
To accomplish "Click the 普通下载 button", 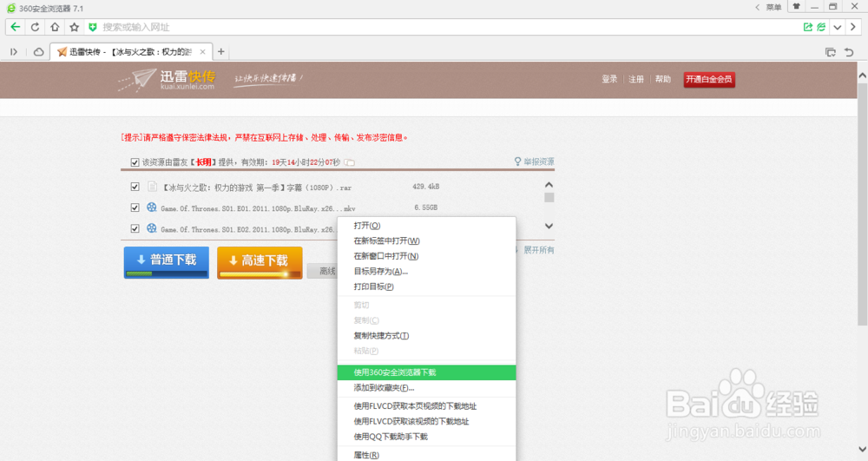I will 166,262.
